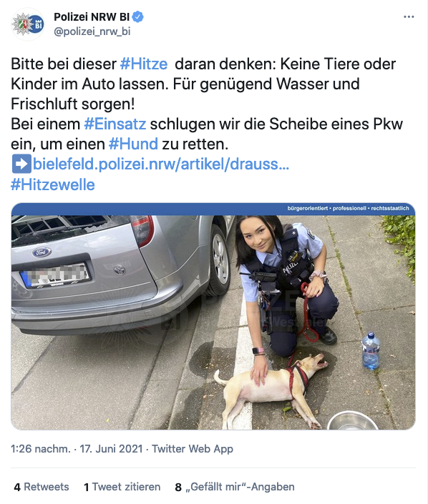Open the @polizei_nrw_bi handle link

coord(92,31)
